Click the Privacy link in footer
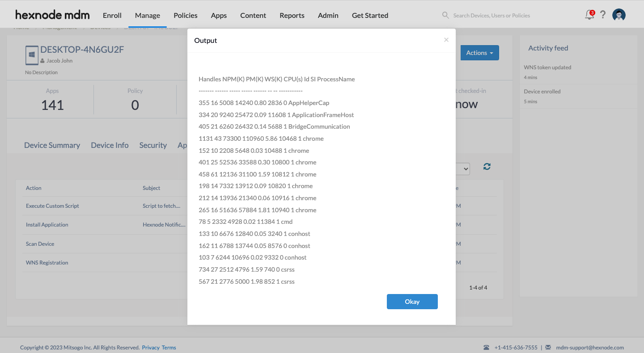Image resolution: width=644 pixels, height=353 pixels. 151,347
